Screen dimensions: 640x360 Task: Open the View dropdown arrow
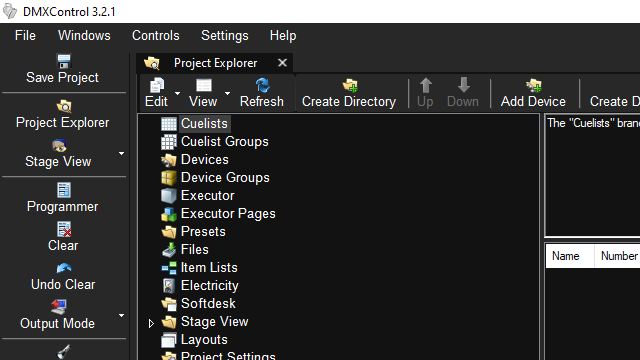tap(227, 93)
